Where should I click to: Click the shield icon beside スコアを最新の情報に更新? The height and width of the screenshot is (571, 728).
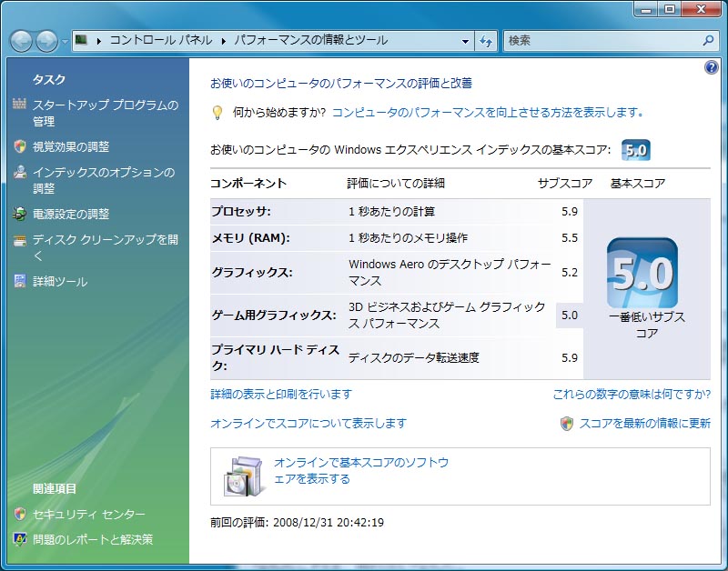pyautogui.click(x=567, y=424)
